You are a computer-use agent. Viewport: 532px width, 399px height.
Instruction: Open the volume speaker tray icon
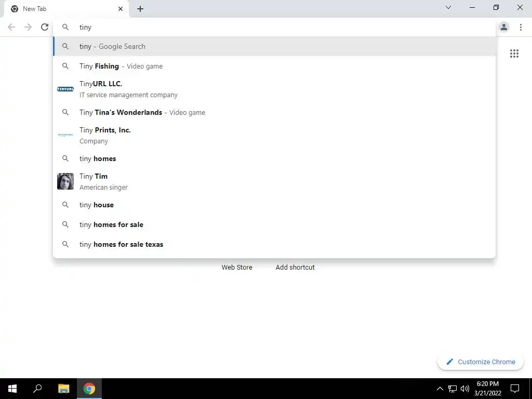pyautogui.click(x=465, y=389)
